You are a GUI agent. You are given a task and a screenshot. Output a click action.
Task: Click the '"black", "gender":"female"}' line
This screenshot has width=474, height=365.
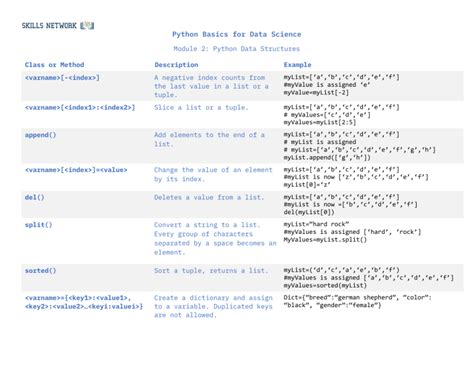coord(332,305)
